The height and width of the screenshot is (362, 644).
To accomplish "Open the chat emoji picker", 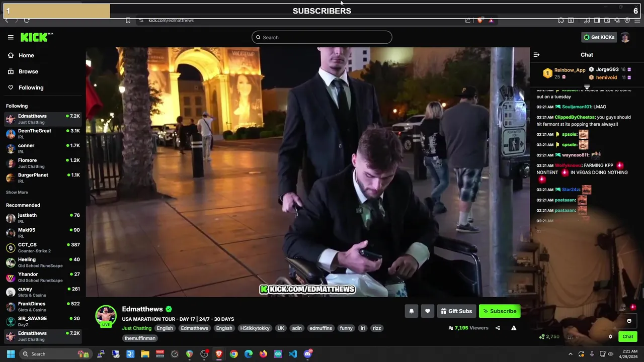I will click(629, 321).
